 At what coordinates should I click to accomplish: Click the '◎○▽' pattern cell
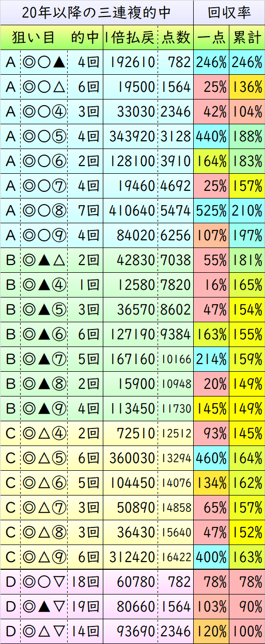pos(44,582)
